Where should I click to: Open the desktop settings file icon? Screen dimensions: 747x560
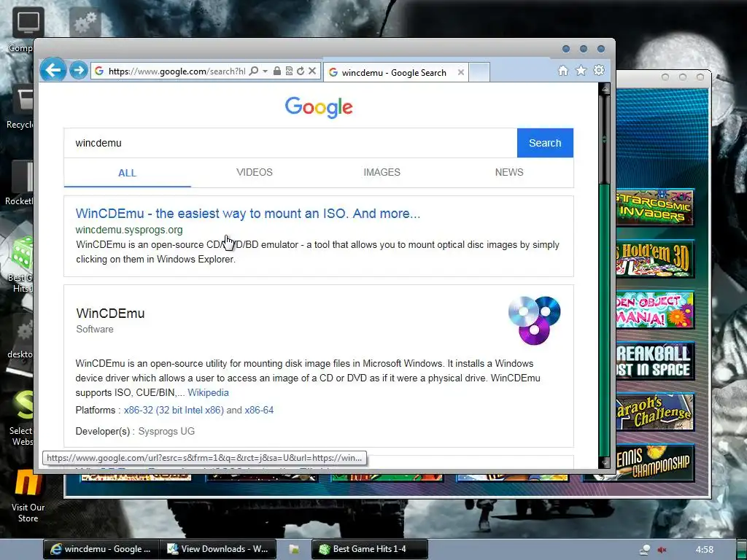click(x=23, y=330)
